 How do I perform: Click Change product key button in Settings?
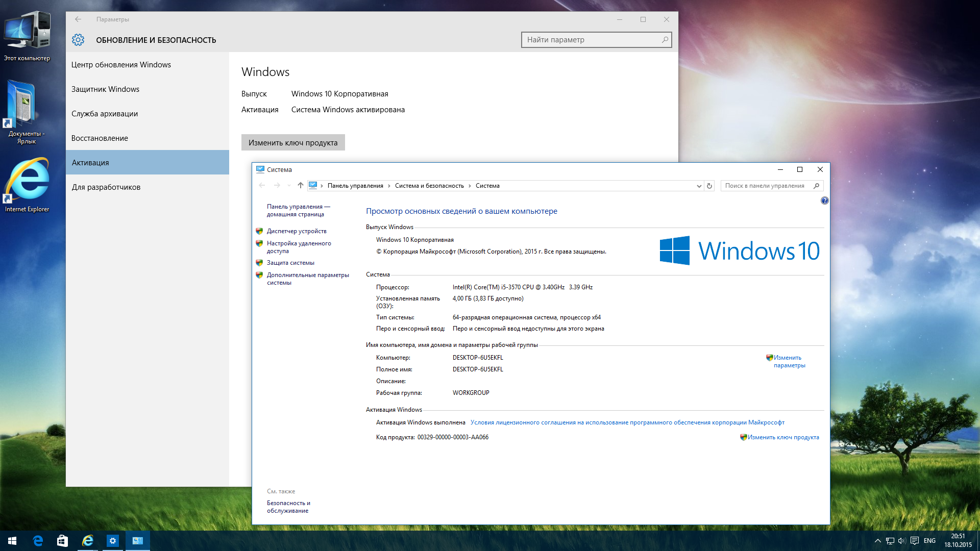pos(293,142)
